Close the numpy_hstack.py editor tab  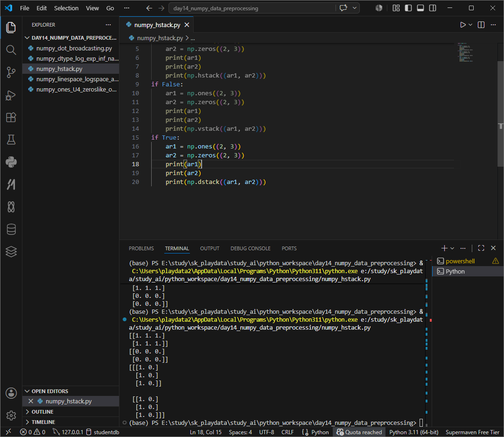tap(187, 25)
